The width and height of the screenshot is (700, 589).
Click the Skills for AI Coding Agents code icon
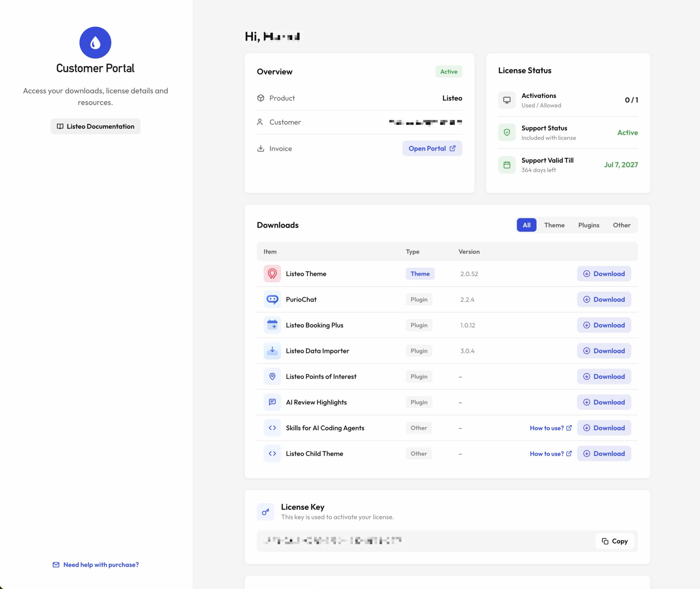tap(272, 428)
